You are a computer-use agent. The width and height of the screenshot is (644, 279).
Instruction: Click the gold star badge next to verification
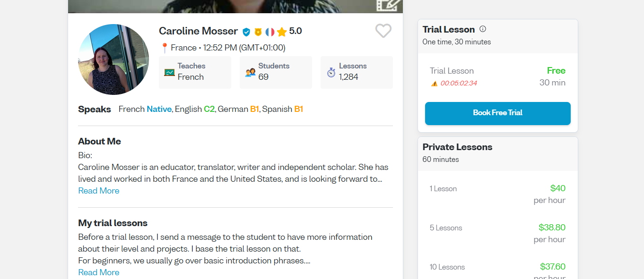pyautogui.click(x=258, y=31)
